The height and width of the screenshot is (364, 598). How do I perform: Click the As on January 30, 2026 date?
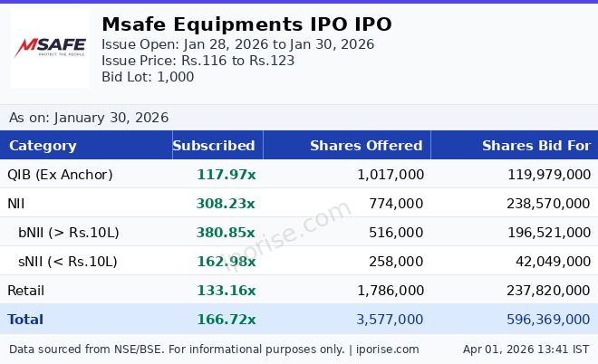(x=89, y=118)
